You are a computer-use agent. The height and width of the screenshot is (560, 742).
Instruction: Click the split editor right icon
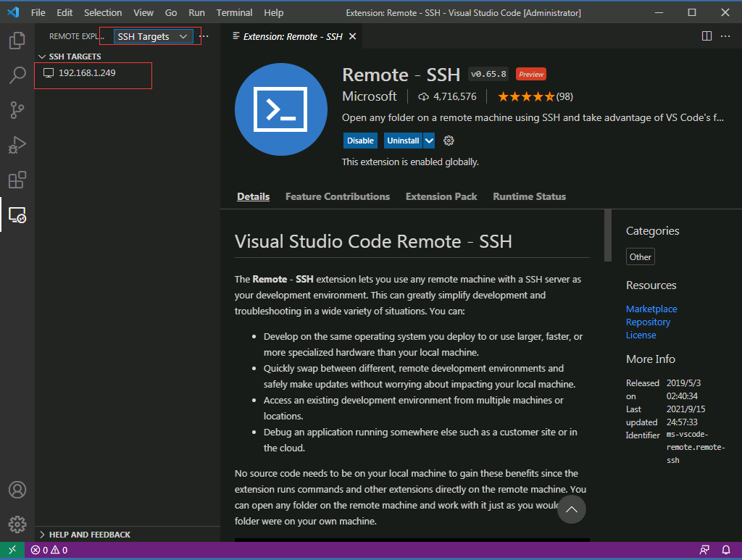[706, 36]
